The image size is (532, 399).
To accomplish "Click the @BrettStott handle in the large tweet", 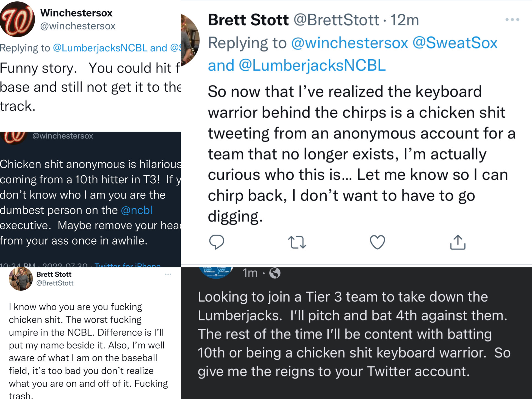I will pos(337,20).
